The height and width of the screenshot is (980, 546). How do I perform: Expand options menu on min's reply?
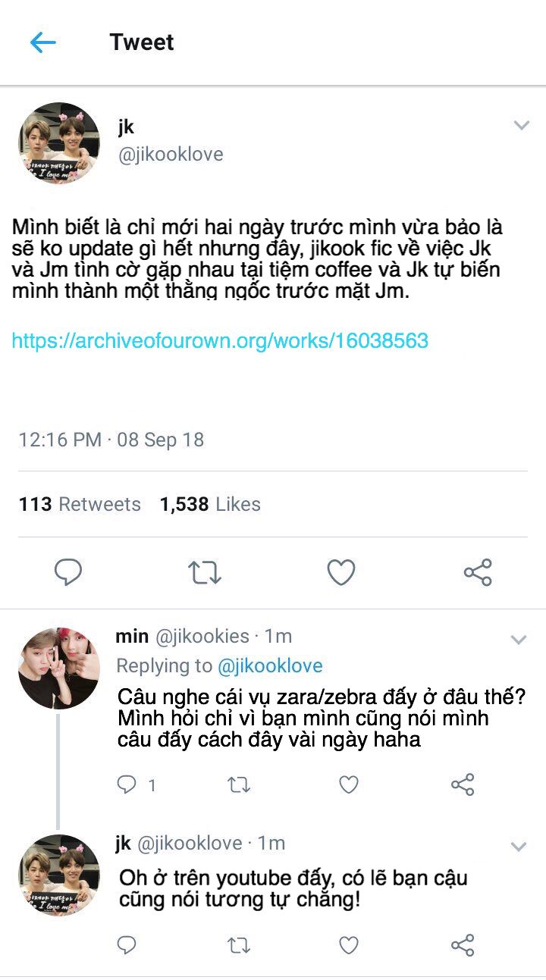click(519, 640)
